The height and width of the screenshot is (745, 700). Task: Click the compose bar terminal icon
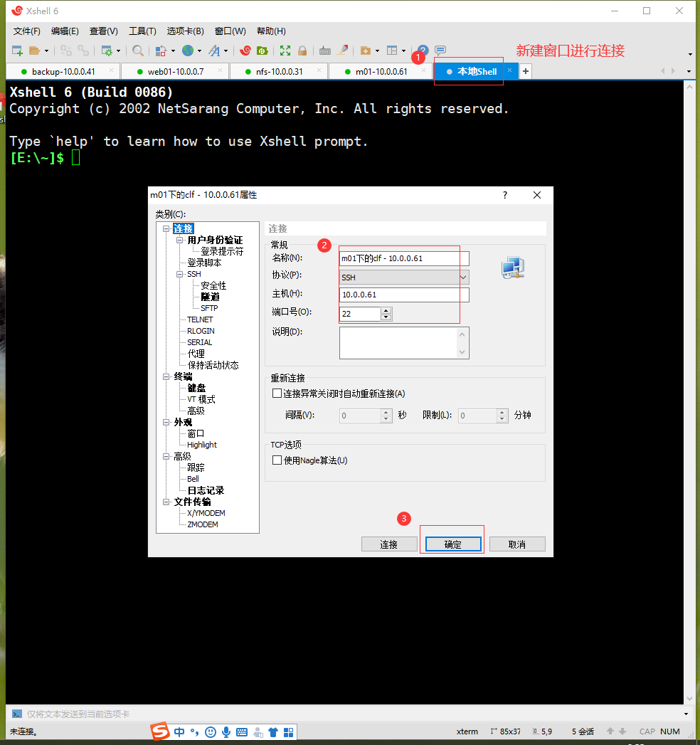click(17, 714)
